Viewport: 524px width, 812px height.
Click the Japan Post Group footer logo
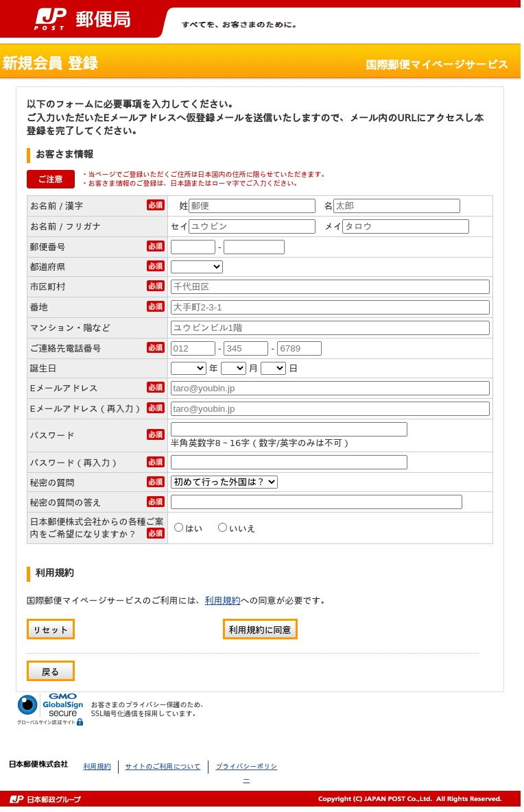pyautogui.click(x=45, y=799)
